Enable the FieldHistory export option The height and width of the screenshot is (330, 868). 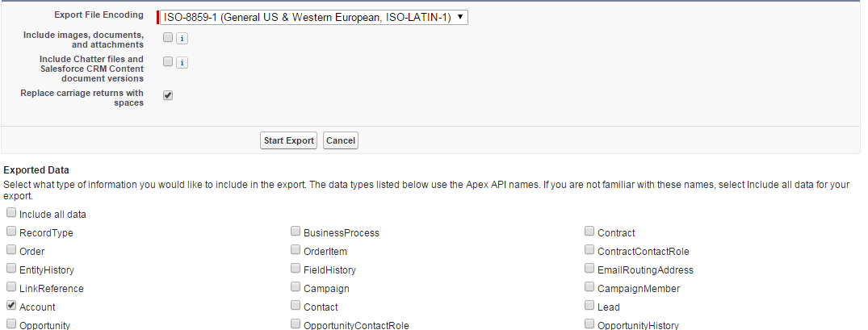point(296,269)
